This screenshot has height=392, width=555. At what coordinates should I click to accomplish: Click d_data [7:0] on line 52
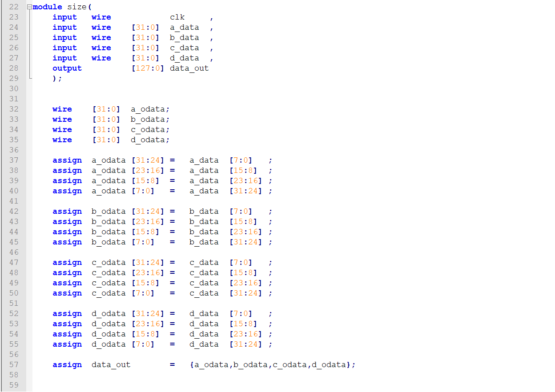[x=221, y=314]
